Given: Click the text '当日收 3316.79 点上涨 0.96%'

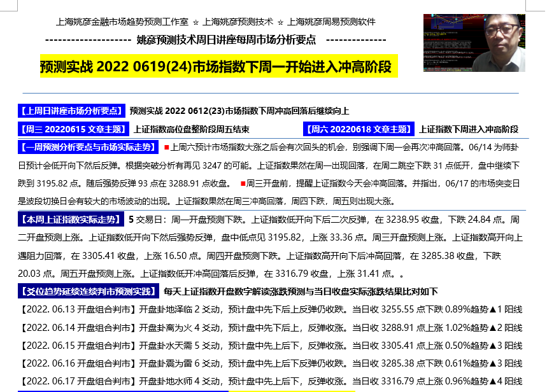Looking at the screenshot, I should (411, 381).
